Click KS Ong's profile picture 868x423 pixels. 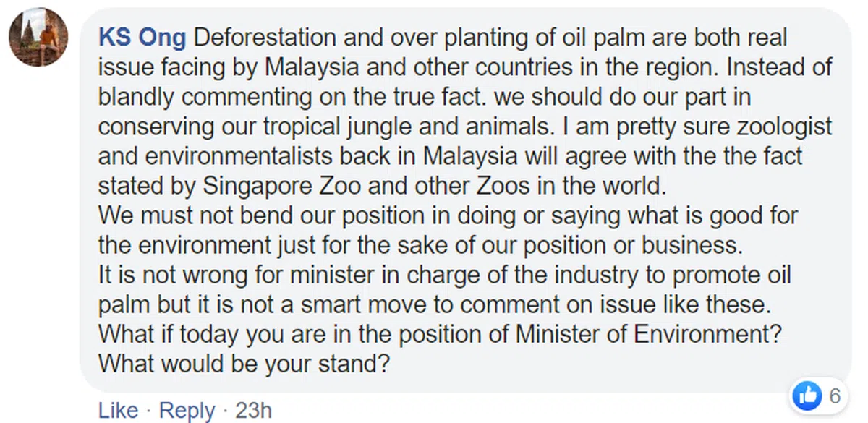pos(38,37)
